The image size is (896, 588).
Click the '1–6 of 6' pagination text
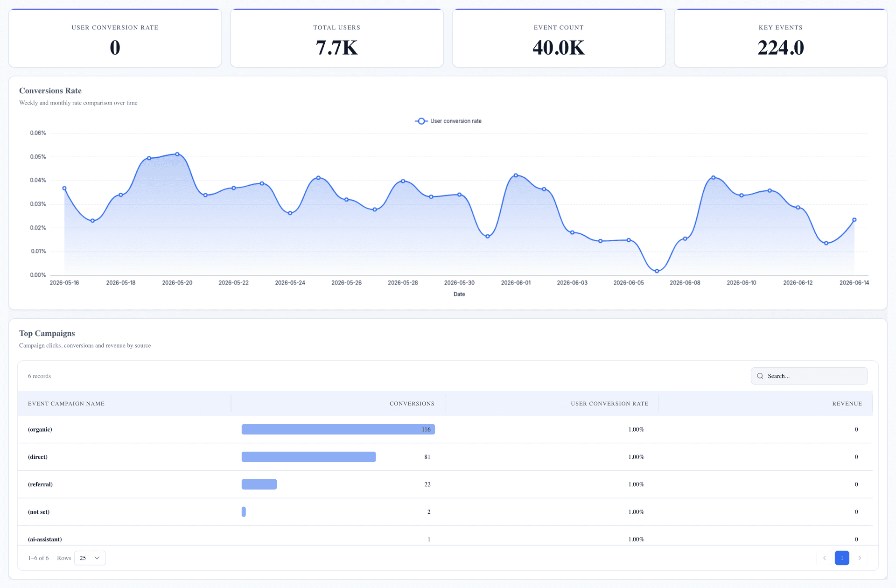(38, 558)
